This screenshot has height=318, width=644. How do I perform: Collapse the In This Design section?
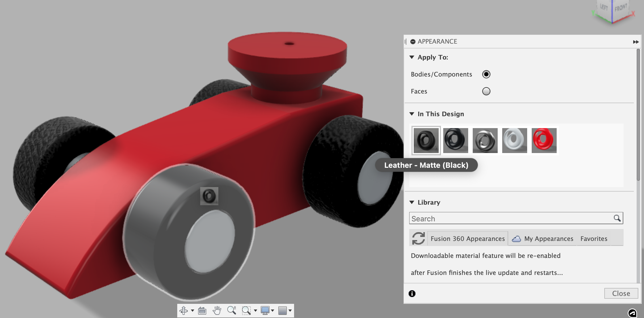point(412,114)
